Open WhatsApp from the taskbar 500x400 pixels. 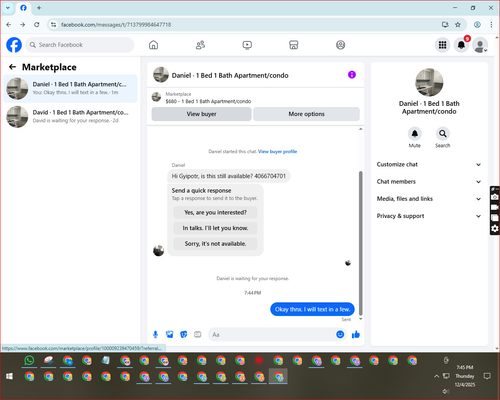[29, 360]
